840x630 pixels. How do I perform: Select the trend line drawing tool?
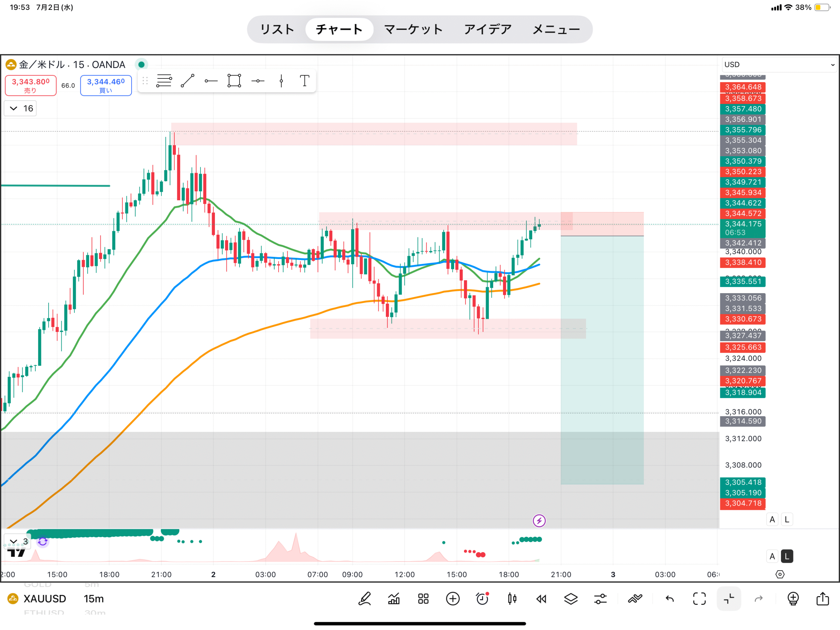[x=188, y=81]
